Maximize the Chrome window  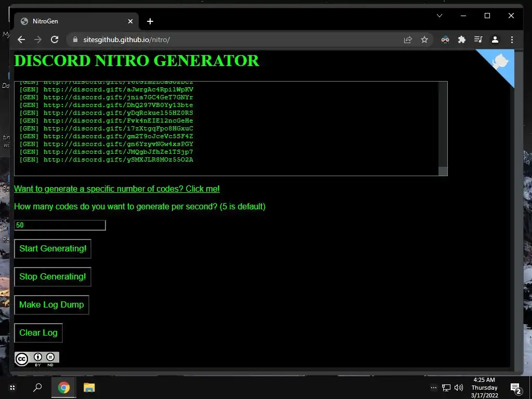487,16
